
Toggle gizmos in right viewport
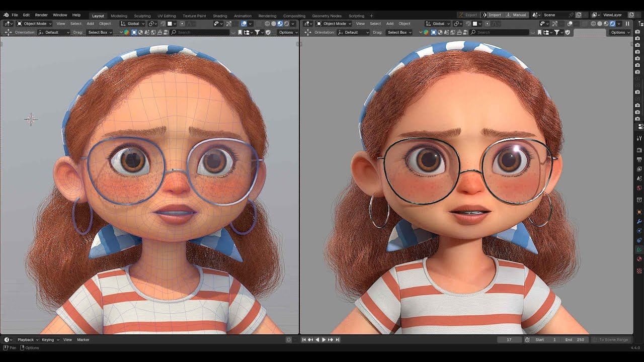point(554,24)
